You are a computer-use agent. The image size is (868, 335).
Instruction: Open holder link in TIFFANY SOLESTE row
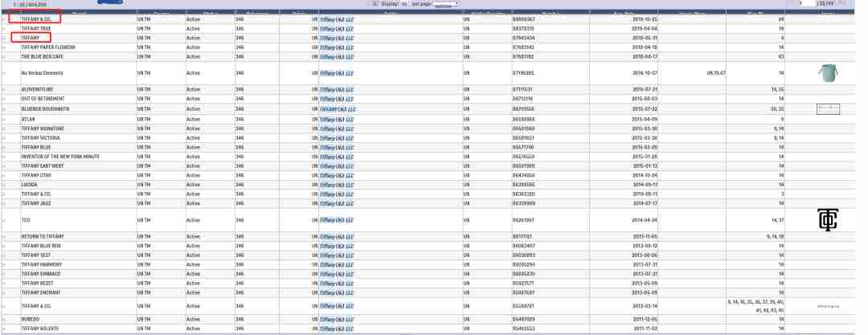[337, 329]
